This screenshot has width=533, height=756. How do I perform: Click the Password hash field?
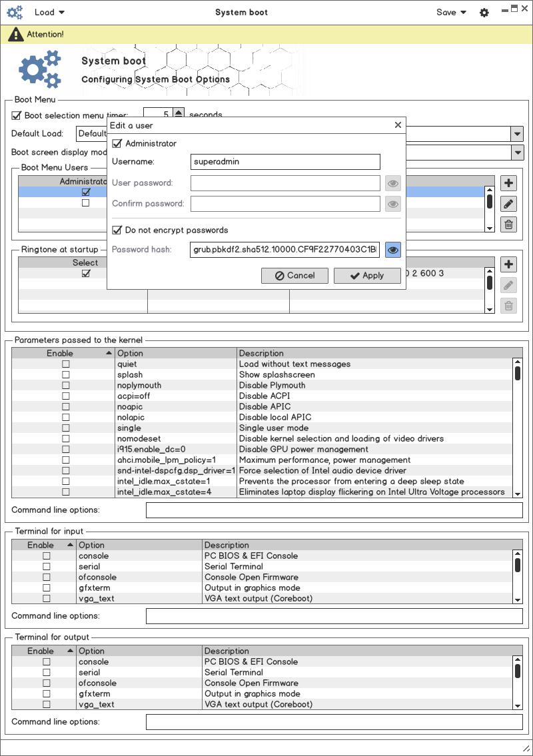(285, 250)
